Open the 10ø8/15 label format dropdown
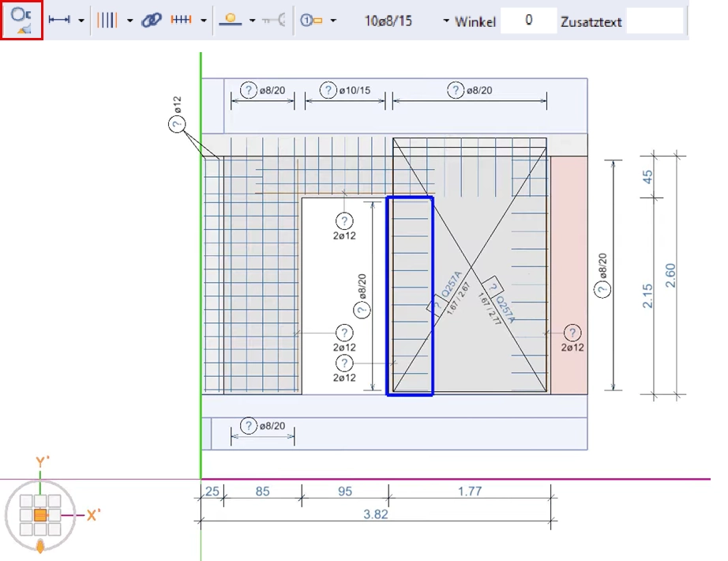 click(x=447, y=21)
